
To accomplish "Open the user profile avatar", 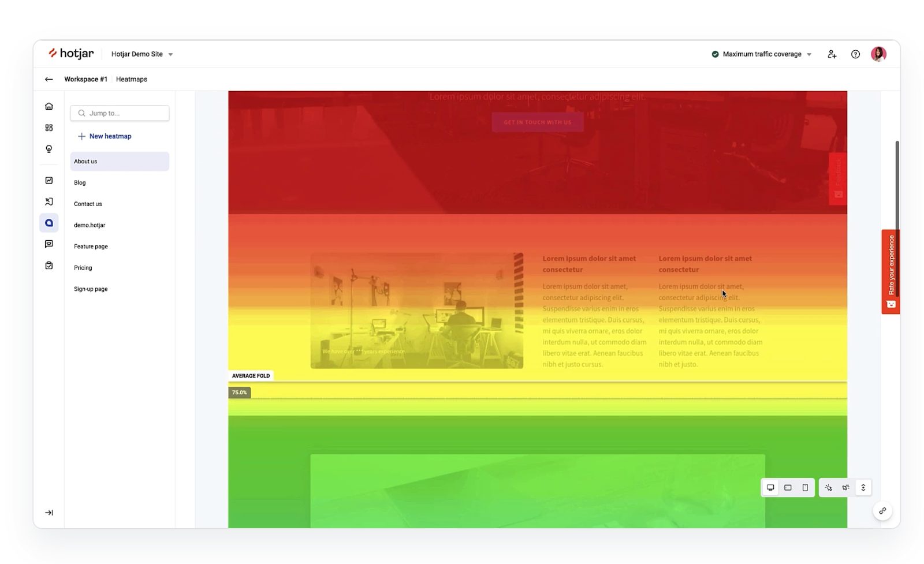I will pyautogui.click(x=878, y=54).
